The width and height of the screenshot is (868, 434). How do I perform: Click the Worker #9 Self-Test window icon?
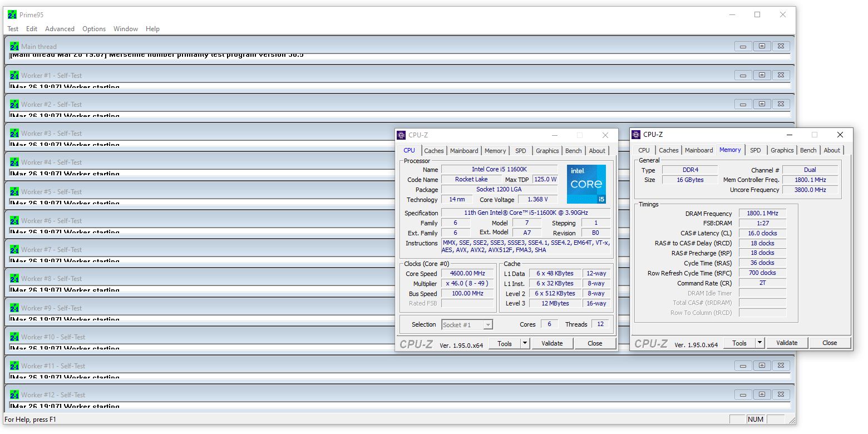14,308
